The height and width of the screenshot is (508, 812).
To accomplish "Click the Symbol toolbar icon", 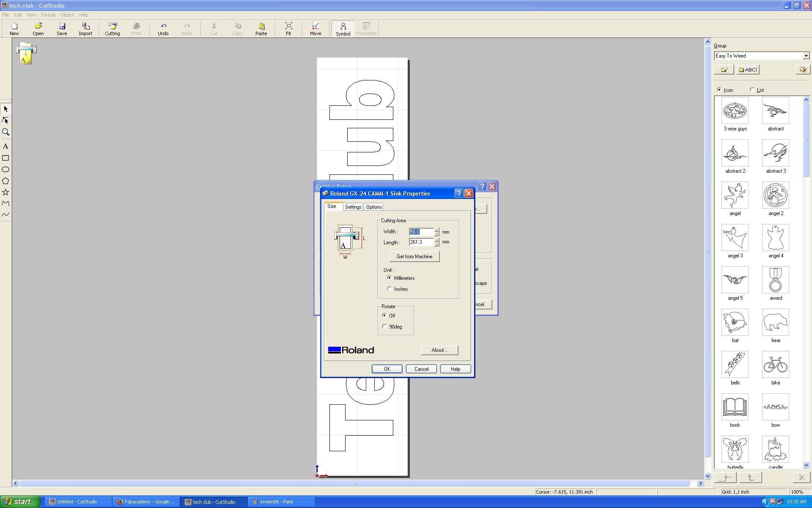I will pyautogui.click(x=343, y=29).
